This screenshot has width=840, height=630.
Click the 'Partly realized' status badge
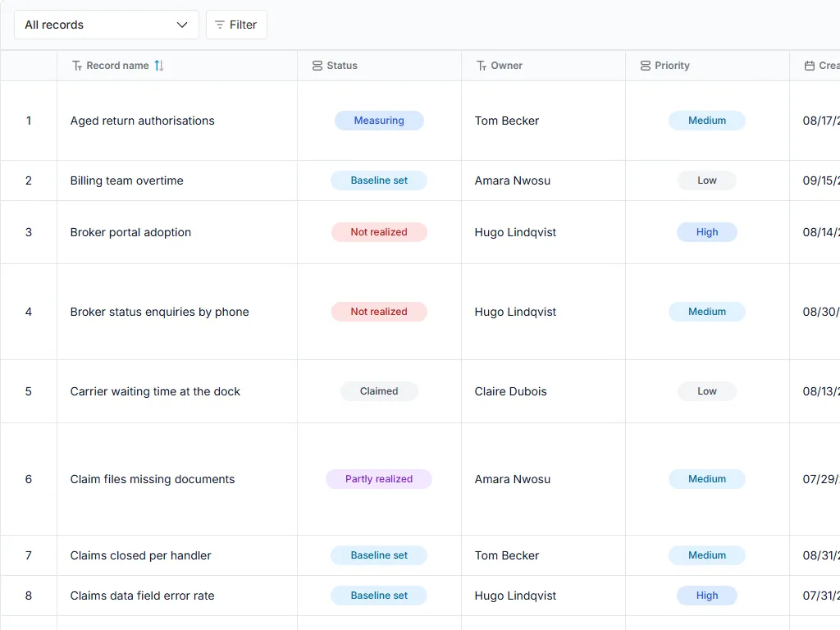[379, 479]
